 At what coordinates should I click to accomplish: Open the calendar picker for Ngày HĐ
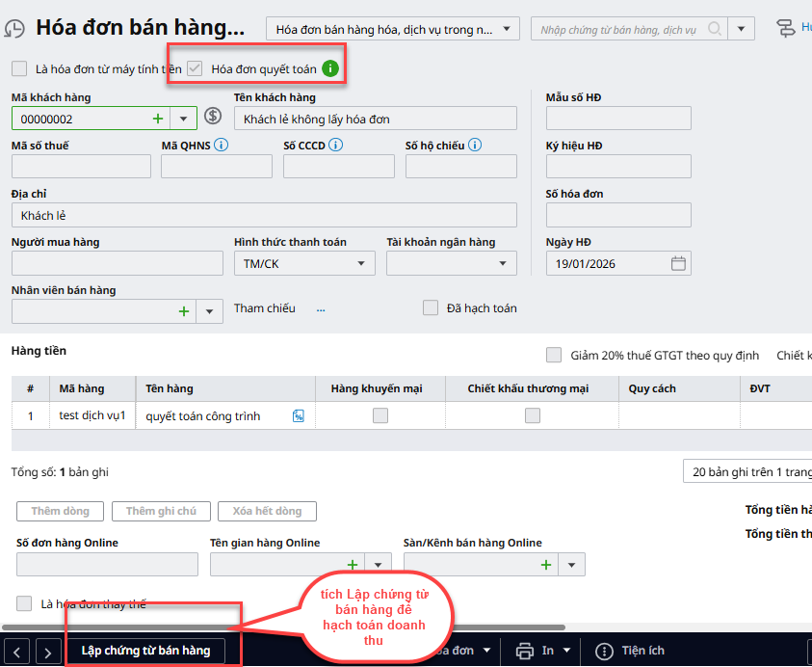pyautogui.click(x=678, y=263)
